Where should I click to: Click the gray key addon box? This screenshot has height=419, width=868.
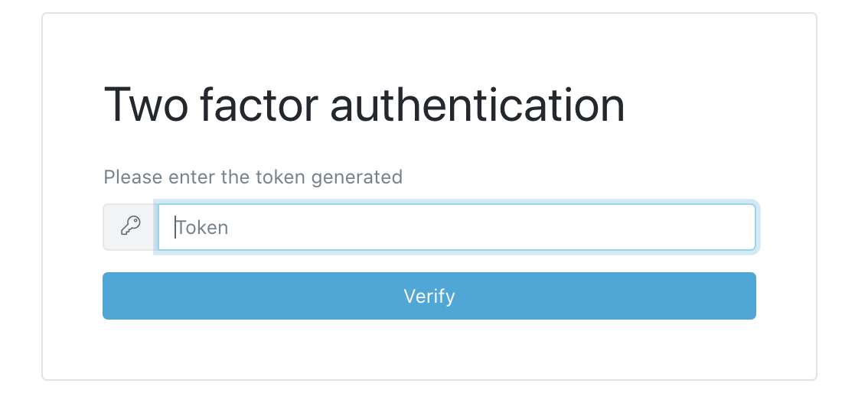(x=131, y=226)
